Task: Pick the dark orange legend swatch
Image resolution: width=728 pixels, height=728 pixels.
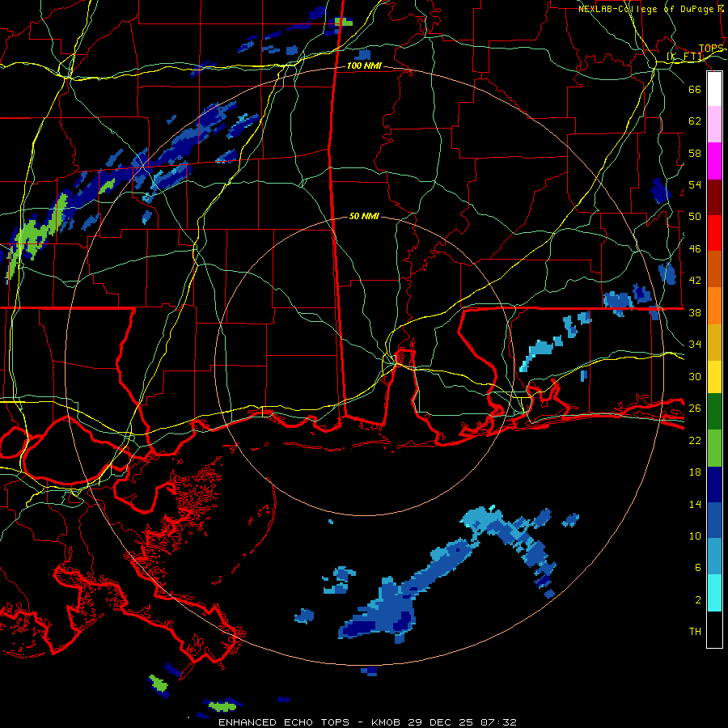Action: (714, 269)
